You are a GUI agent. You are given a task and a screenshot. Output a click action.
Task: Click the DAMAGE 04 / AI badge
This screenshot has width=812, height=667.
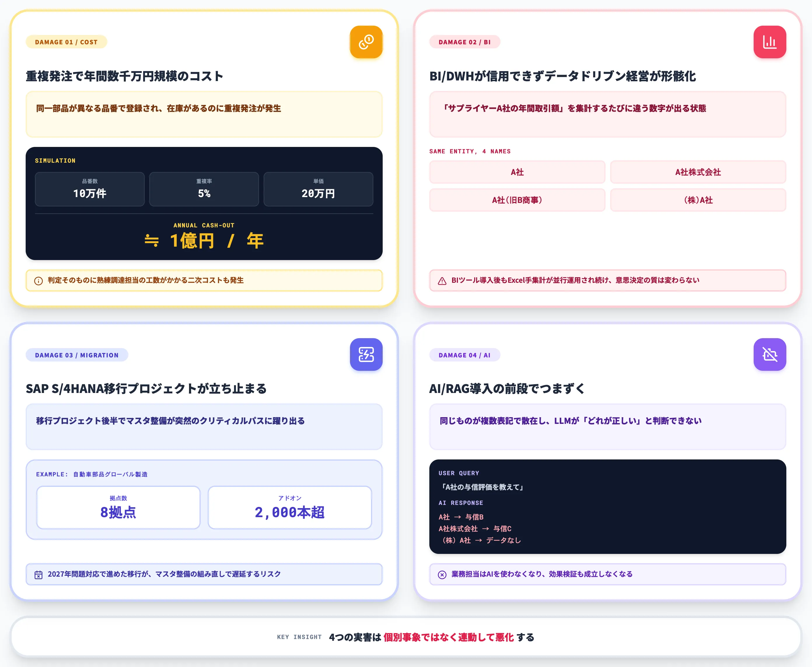pyautogui.click(x=464, y=355)
